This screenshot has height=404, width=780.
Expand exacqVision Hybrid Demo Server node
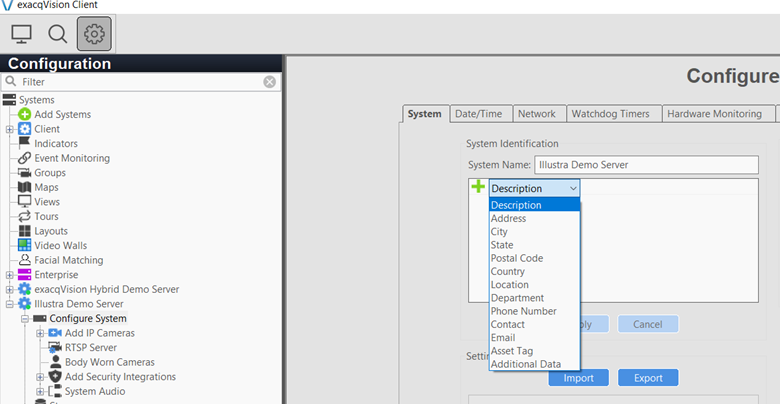point(10,289)
